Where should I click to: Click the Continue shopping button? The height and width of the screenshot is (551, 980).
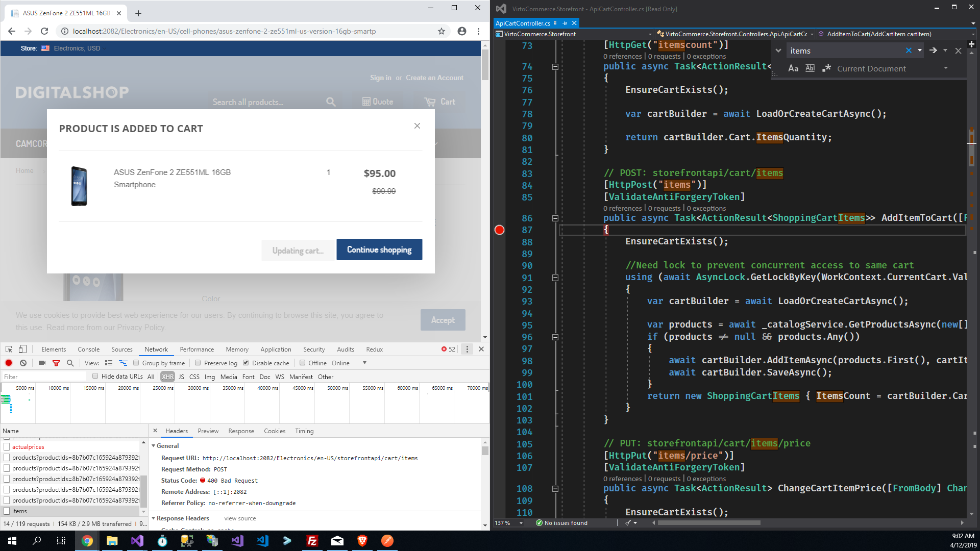pyautogui.click(x=379, y=249)
